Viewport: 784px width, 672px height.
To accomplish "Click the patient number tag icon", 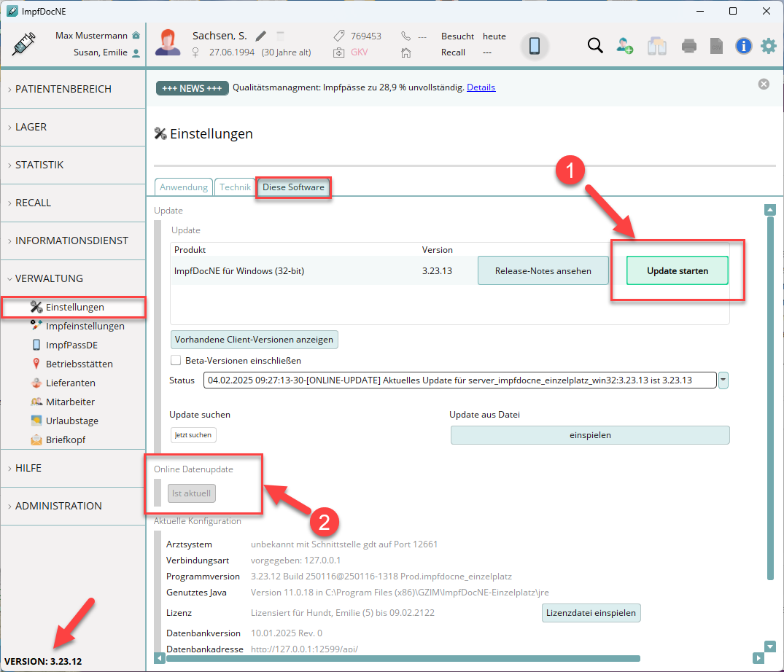I will tap(338, 36).
